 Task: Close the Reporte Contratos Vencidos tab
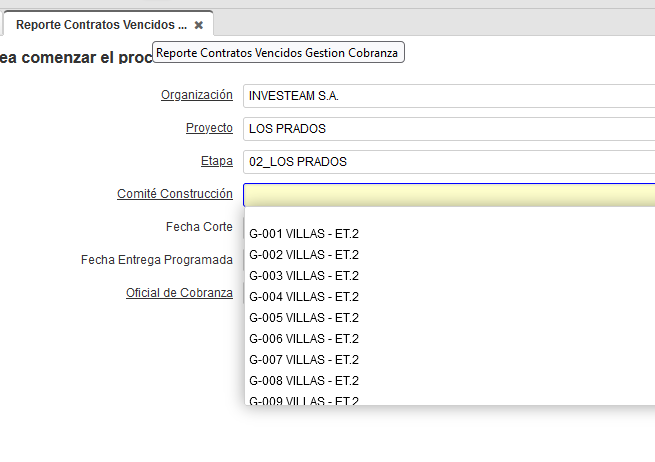(199, 24)
